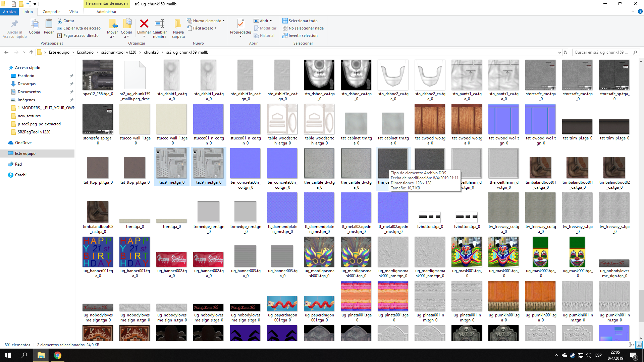Switch to large-icons view button in status bar

click(639, 345)
